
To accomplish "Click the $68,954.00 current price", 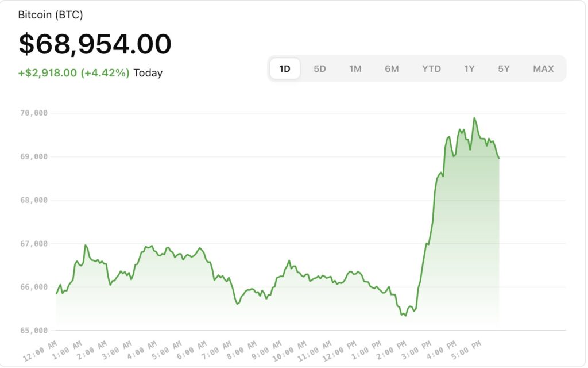I will pos(95,44).
